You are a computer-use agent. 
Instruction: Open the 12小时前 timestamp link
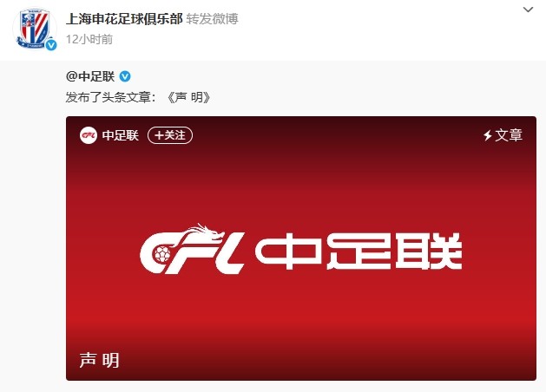[x=89, y=39]
